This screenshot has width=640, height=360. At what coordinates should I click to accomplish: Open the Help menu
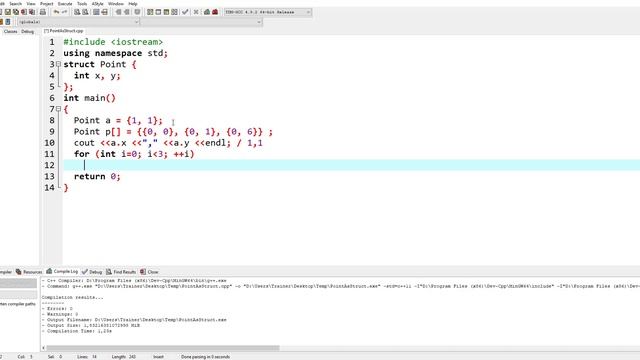[x=133, y=4]
